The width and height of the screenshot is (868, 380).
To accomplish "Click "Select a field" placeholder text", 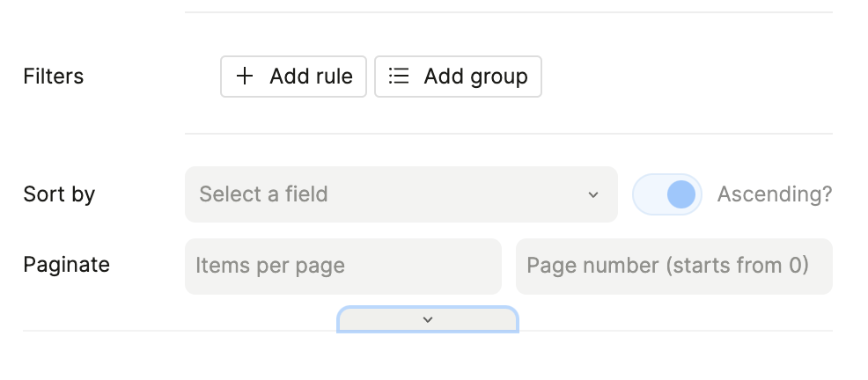I will click(263, 194).
